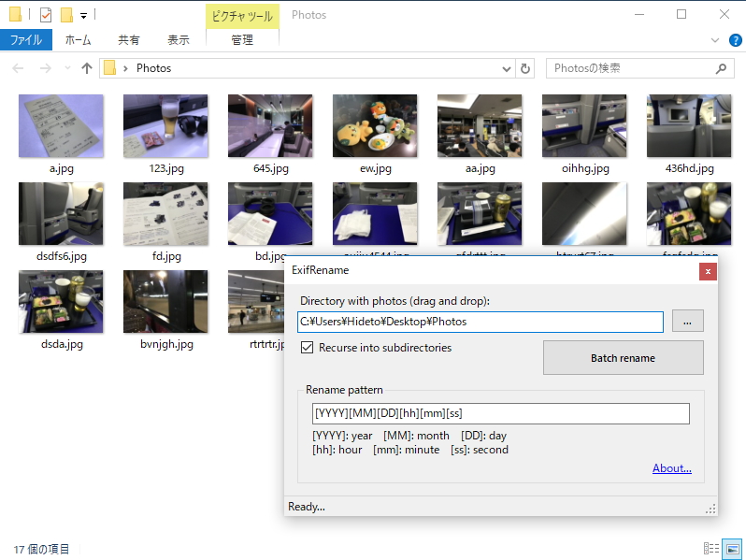Select the dsda.jpg thumbnail
The width and height of the screenshot is (746, 560).
coord(61,302)
